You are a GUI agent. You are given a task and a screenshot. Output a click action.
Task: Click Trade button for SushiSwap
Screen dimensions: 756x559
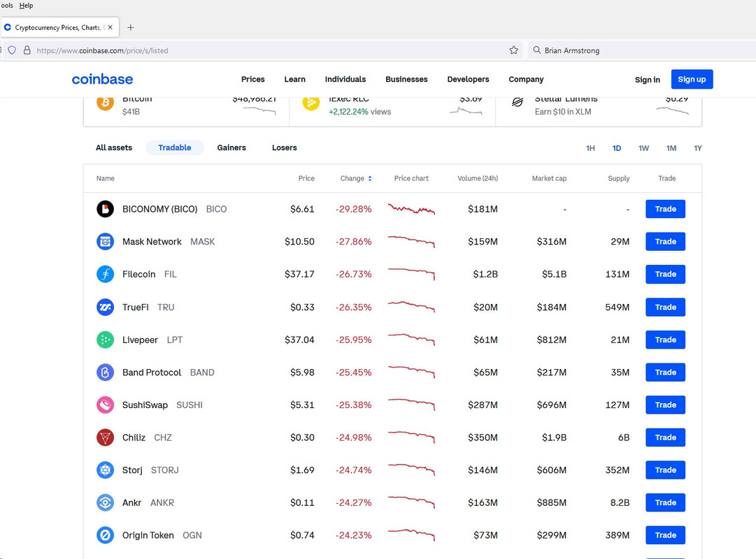click(x=665, y=405)
